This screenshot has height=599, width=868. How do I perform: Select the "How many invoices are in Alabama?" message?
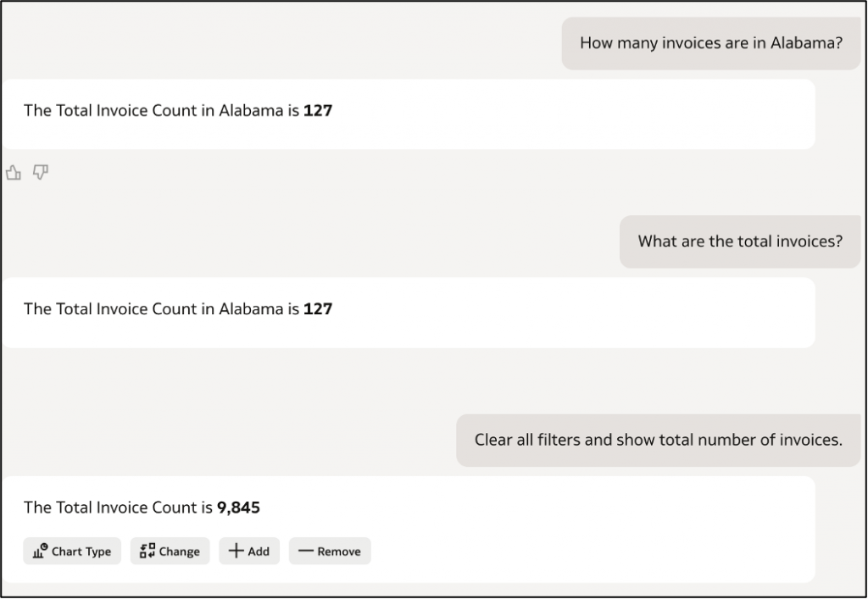tap(710, 43)
